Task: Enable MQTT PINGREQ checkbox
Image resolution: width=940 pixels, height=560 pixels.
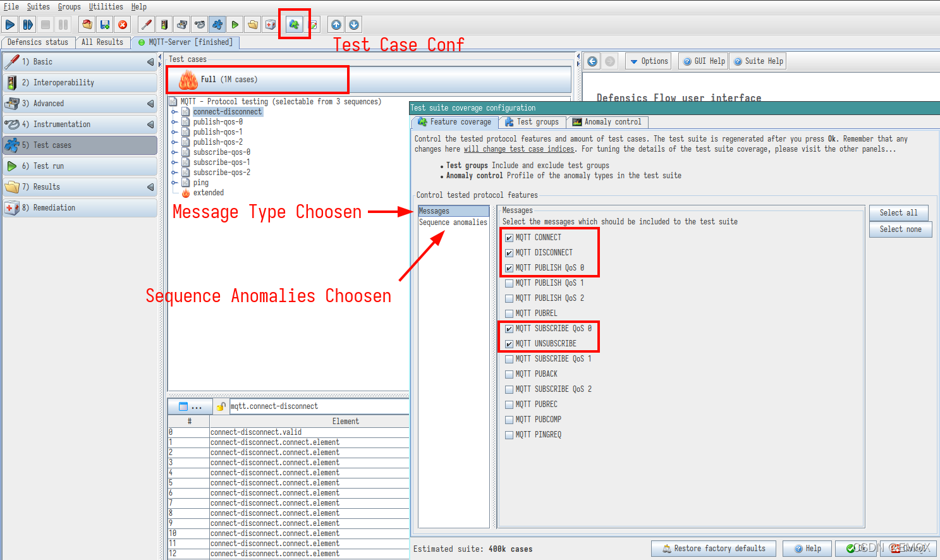Action: pyautogui.click(x=509, y=435)
